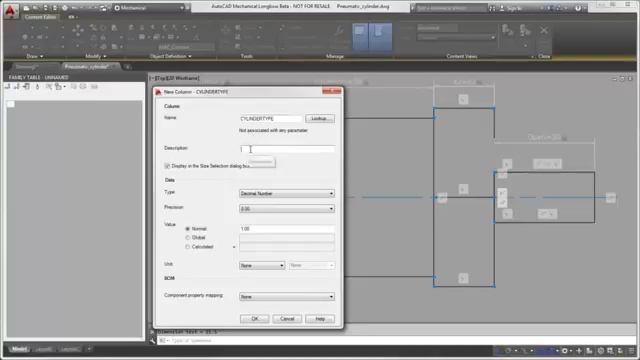This screenshot has width=640, height=360.
Task: Switch to the Layout2 tab
Action: 70,349
